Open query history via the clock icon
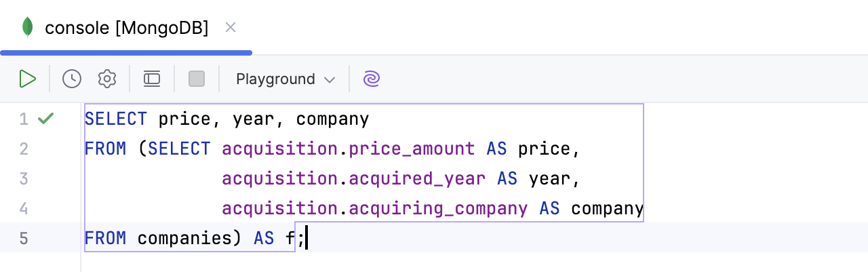Viewport: 868px width, 272px height. coord(72,79)
